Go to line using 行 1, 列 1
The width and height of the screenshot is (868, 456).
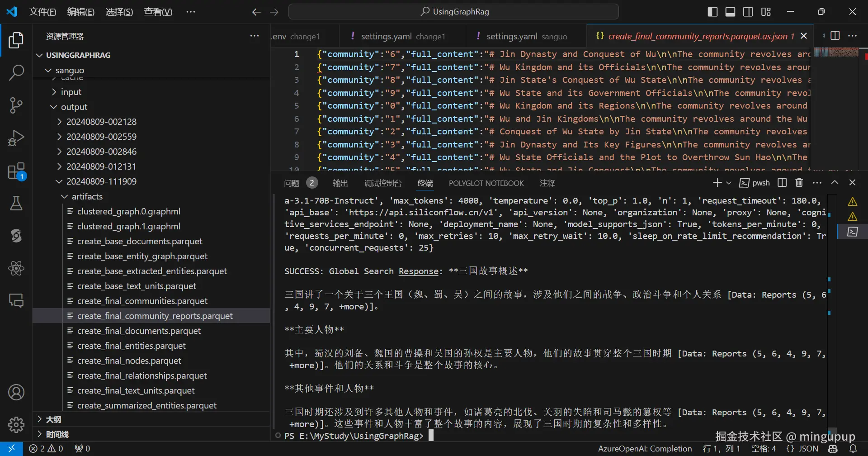point(722,449)
